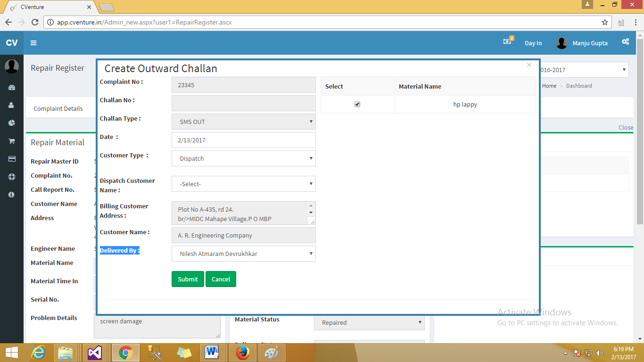644x362 pixels.
Task: Uncheck the hp lappy material checkbox
Action: coord(357,104)
